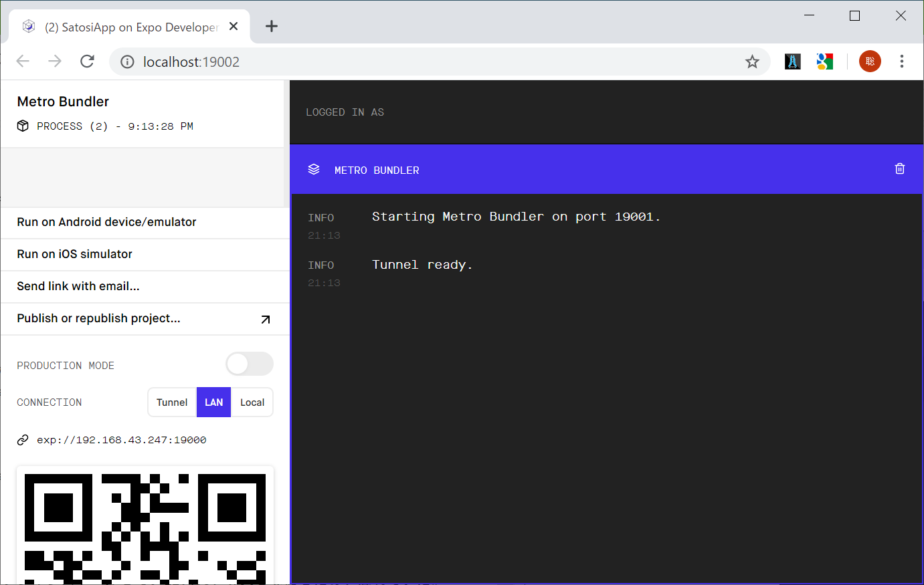
Task: Click the METRO BUNDLER panel header
Action: [606, 170]
